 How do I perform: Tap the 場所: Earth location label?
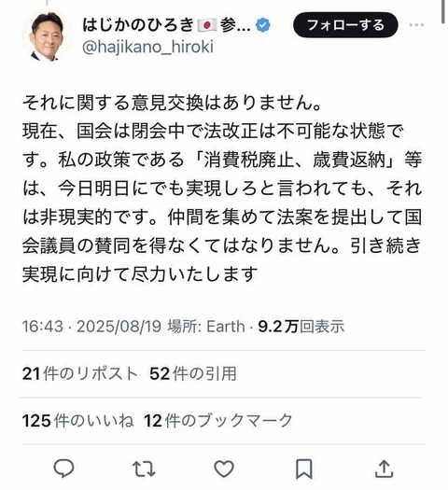206,327
